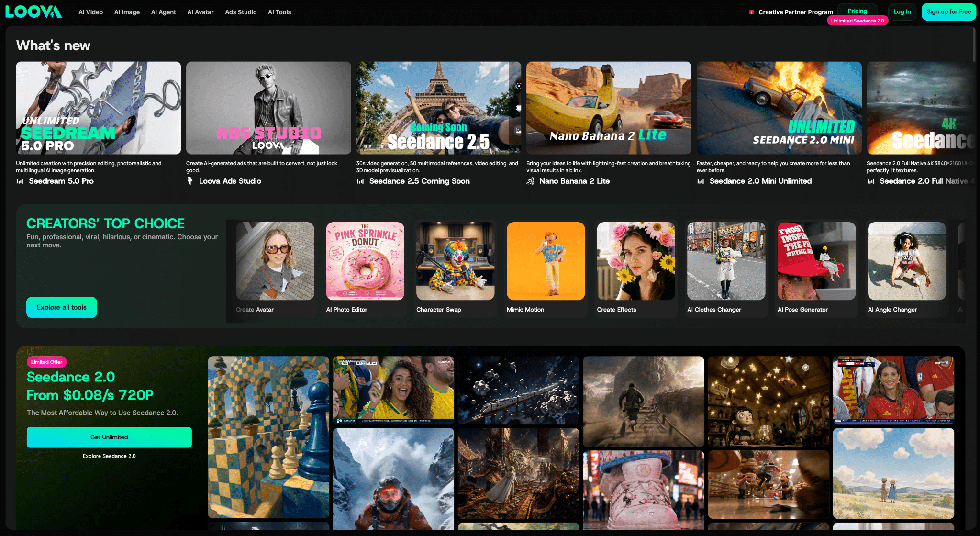The width and height of the screenshot is (980, 536).
Task: Open the Seedance 2.5 Eiffel Tower banner
Action: [x=439, y=108]
